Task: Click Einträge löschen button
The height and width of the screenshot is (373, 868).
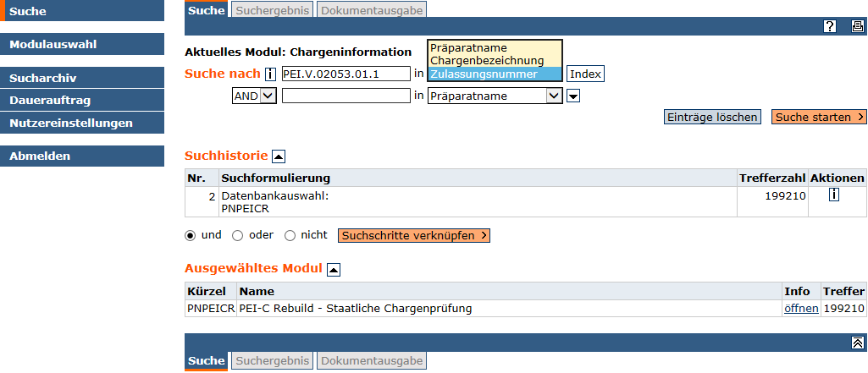Action: (712, 118)
